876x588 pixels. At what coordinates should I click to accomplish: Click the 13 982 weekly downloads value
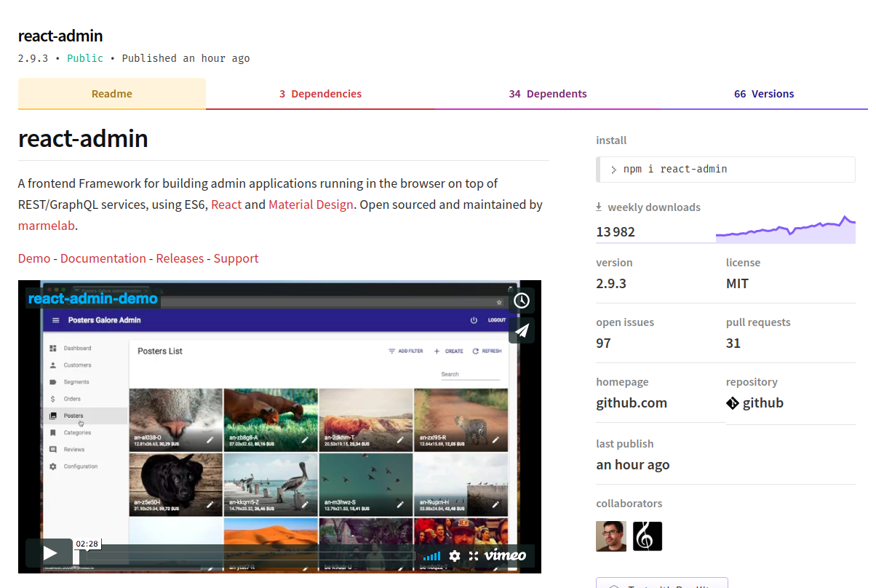pyautogui.click(x=616, y=232)
